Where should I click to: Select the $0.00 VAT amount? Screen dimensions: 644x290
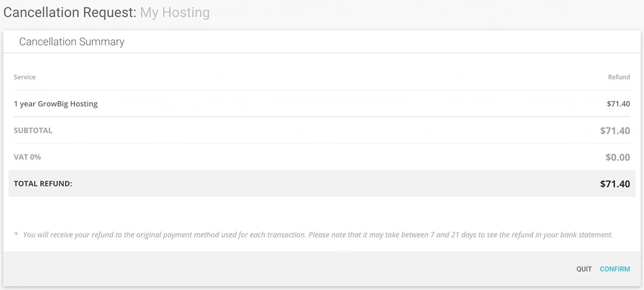pyautogui.click(x=618, y=157)
